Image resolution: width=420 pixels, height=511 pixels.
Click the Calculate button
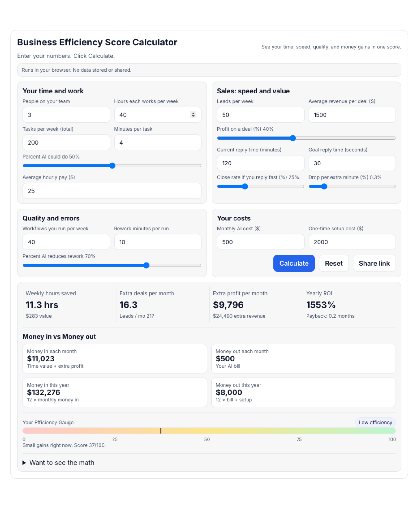click(294, 263)
